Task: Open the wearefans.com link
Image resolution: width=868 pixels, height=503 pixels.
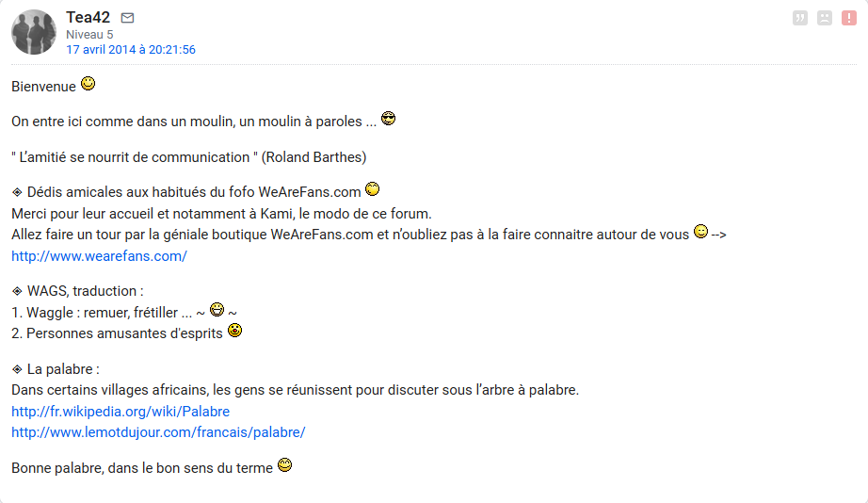Action: pyautogui.click(x=99, y=255)
